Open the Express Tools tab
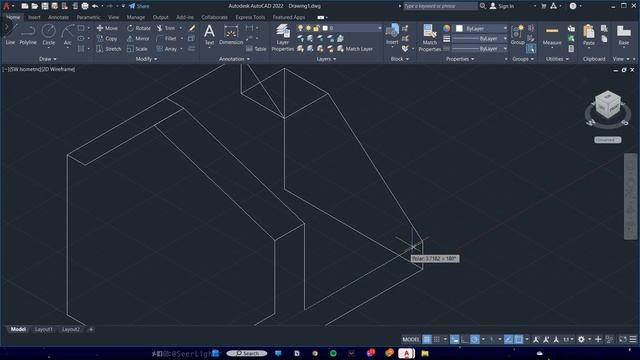This screenshot has width=640, height=360. pos(250,17)
